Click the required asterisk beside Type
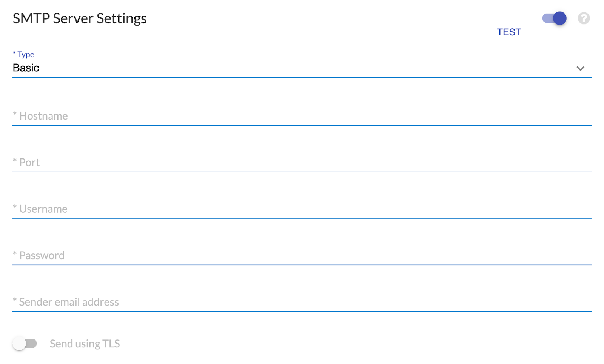This screenshot has width=604, height=364. pyautogui.click(x=14, y=54)
